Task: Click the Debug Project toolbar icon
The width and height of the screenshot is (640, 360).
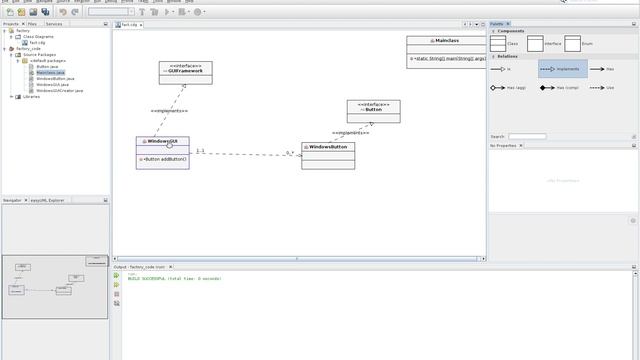Action: 182,12
